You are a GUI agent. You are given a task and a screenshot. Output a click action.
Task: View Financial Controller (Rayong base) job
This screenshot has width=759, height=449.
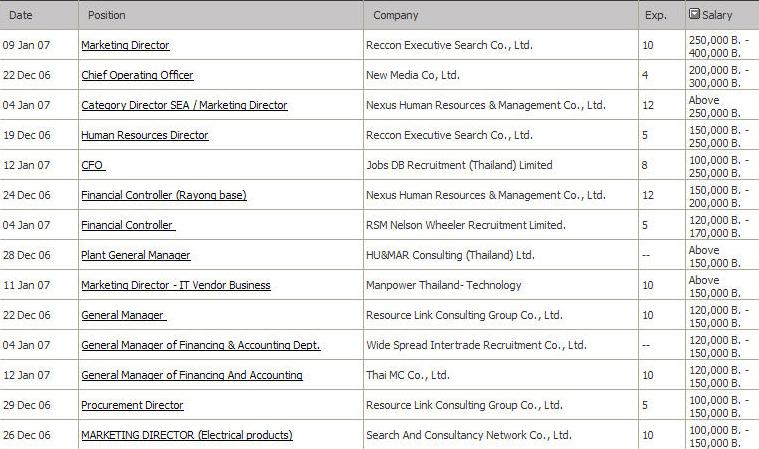164,195
